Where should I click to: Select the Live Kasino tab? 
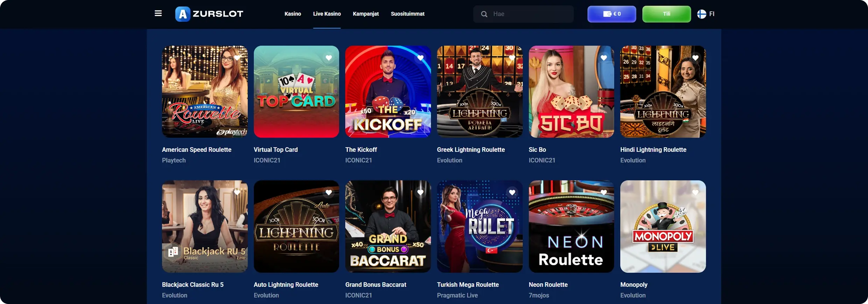coord(327,14)
